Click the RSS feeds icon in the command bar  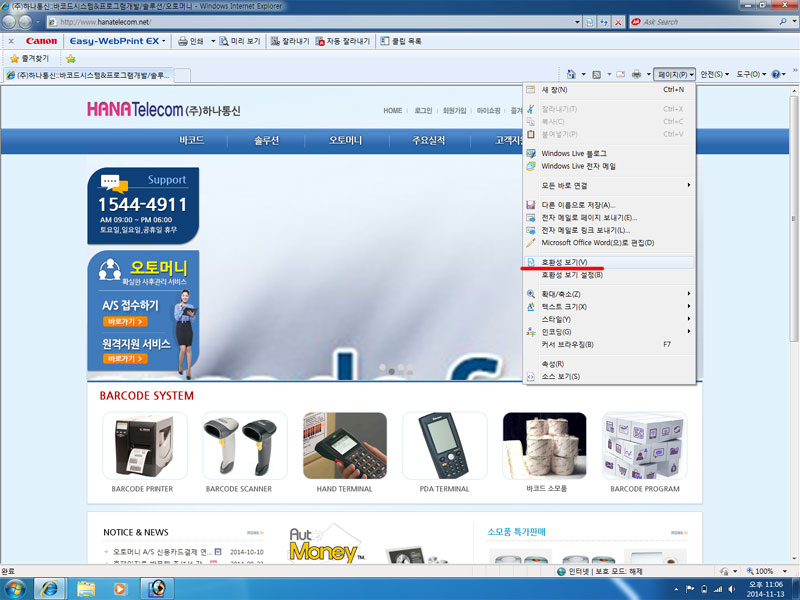596,74
